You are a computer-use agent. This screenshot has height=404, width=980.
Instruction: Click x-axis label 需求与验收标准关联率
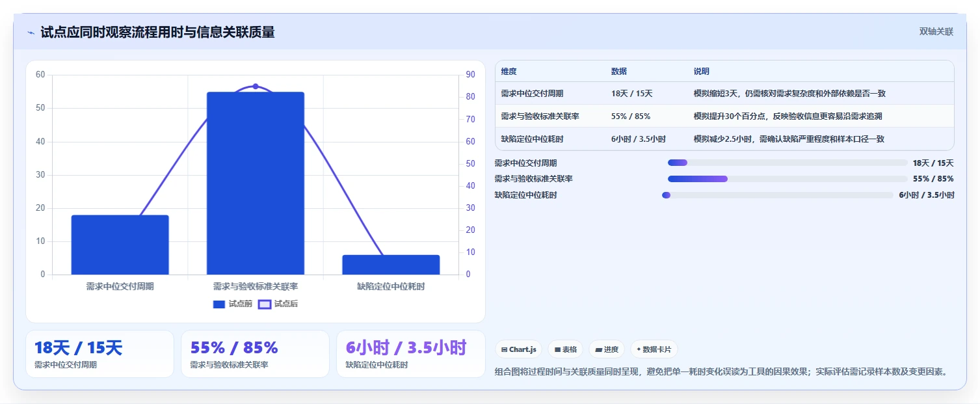256,286
